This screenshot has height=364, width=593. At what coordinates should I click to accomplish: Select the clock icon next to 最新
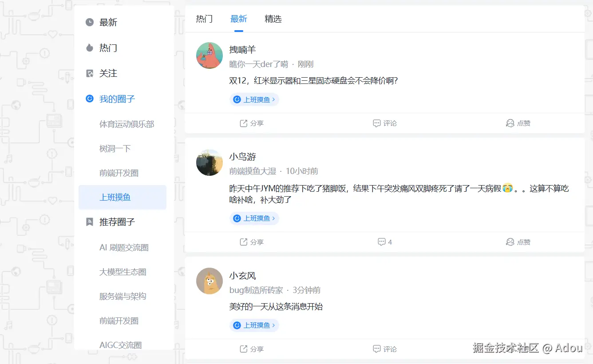(x=89, y=22)
